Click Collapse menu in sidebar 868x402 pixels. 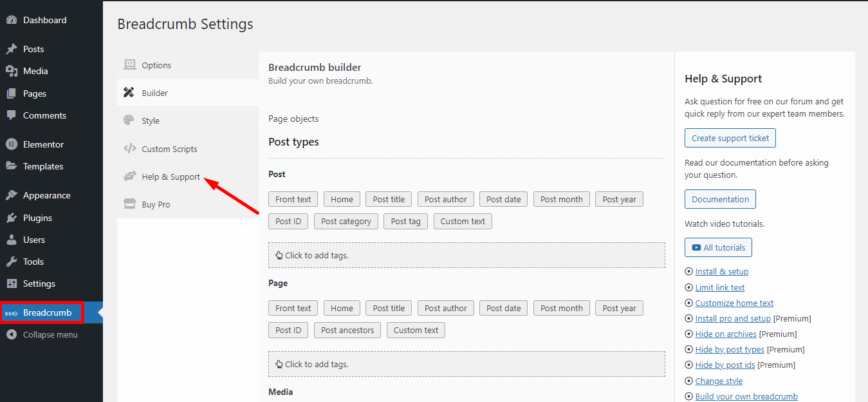click(x=51, y=334)
